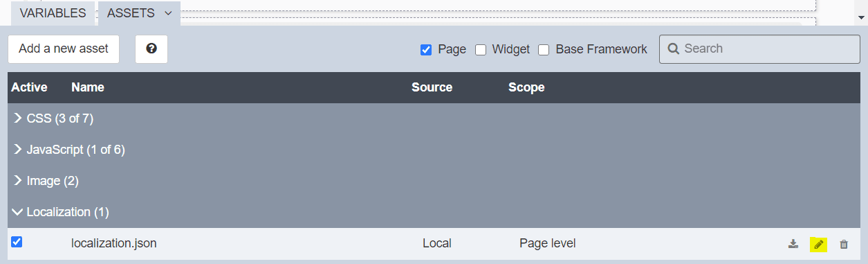
Task: Click the Name column header
Action: (x=88, y=87)
